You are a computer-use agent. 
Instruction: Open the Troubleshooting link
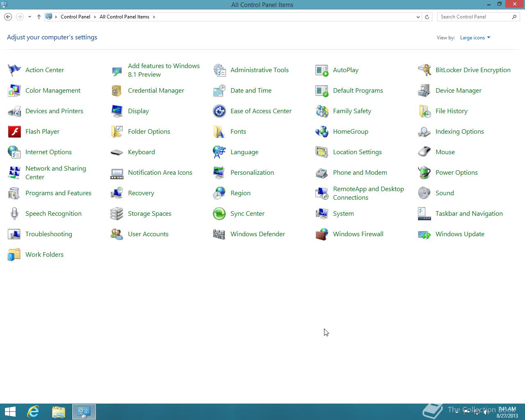pos(49,234)
